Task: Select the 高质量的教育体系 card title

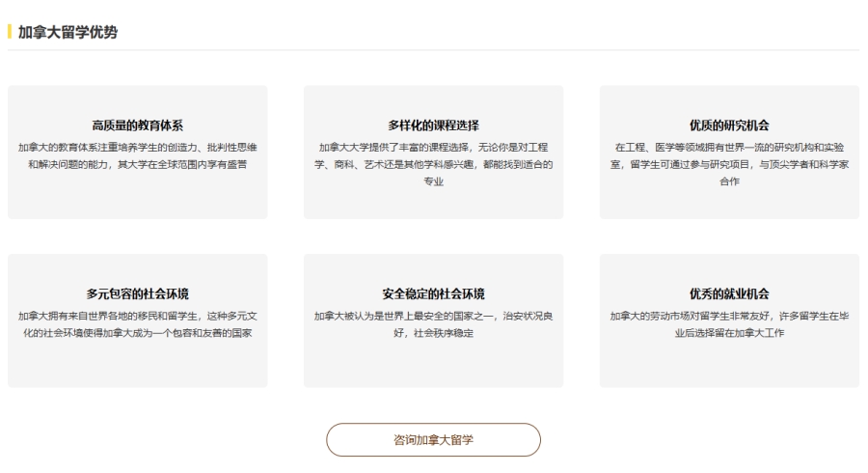Action: (x=137, y=125)
